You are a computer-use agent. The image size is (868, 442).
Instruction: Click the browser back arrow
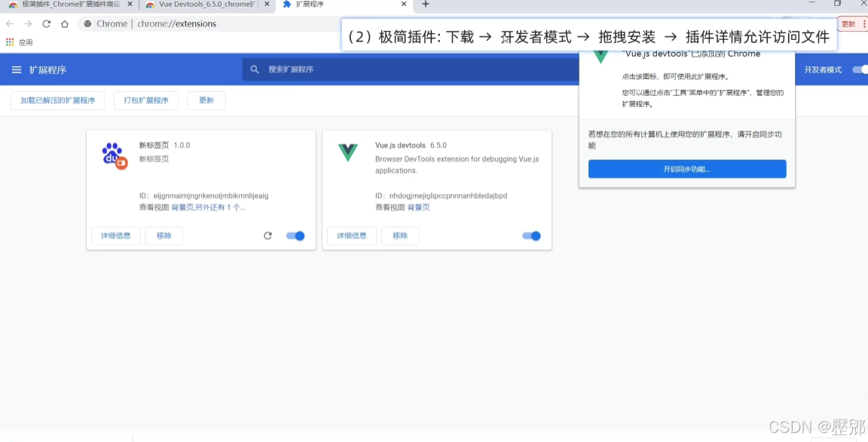(x=10, y=24)
